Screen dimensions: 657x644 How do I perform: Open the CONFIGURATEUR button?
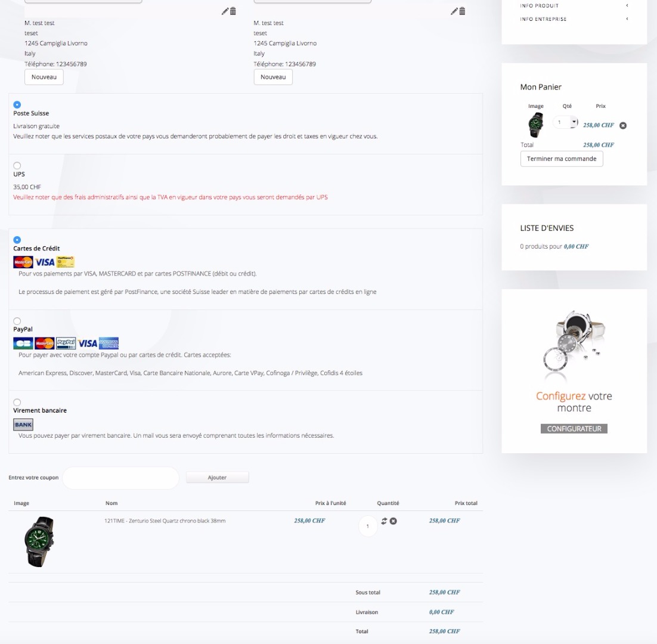[x=574, y=429]
